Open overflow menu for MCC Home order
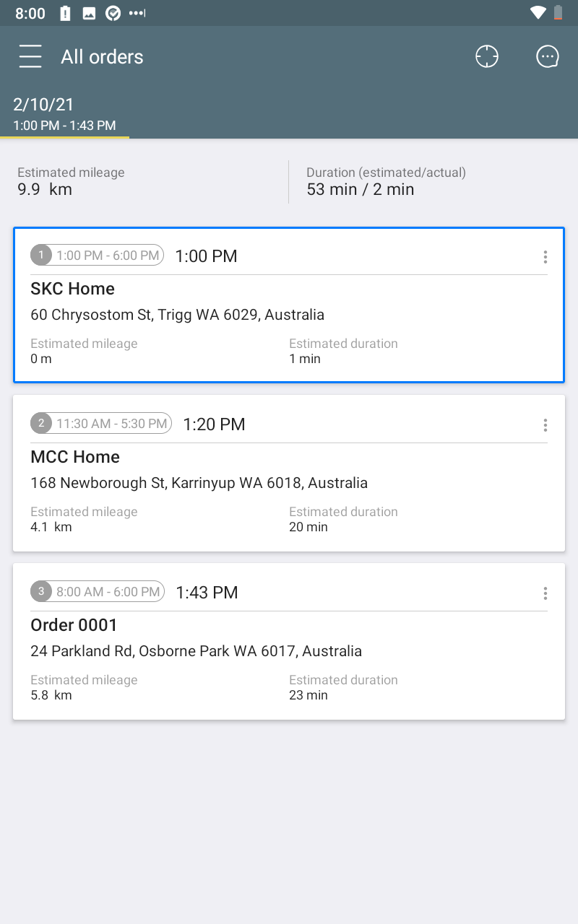This screenshot has width=578, height=924. [545, 425]
